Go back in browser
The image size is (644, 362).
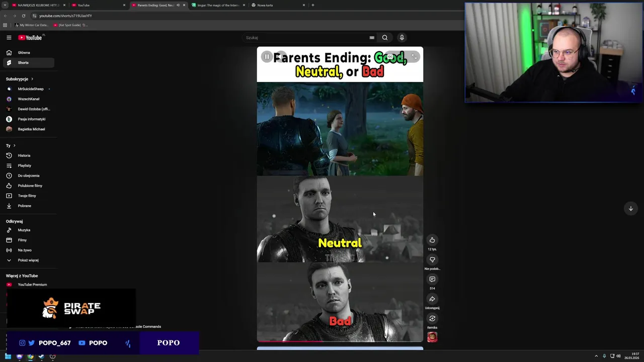pyautogui.click(x=6, y=16)
